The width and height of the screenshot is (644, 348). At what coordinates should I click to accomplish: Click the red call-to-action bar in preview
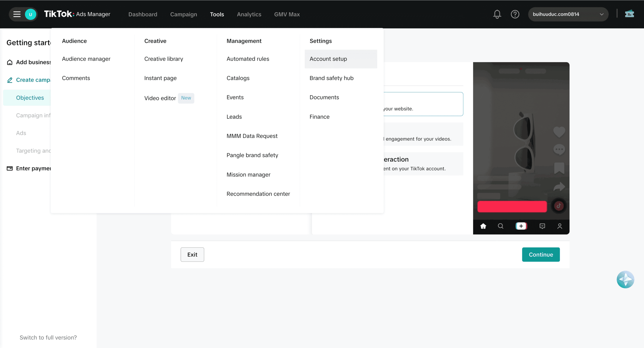[x=512, y=206]
